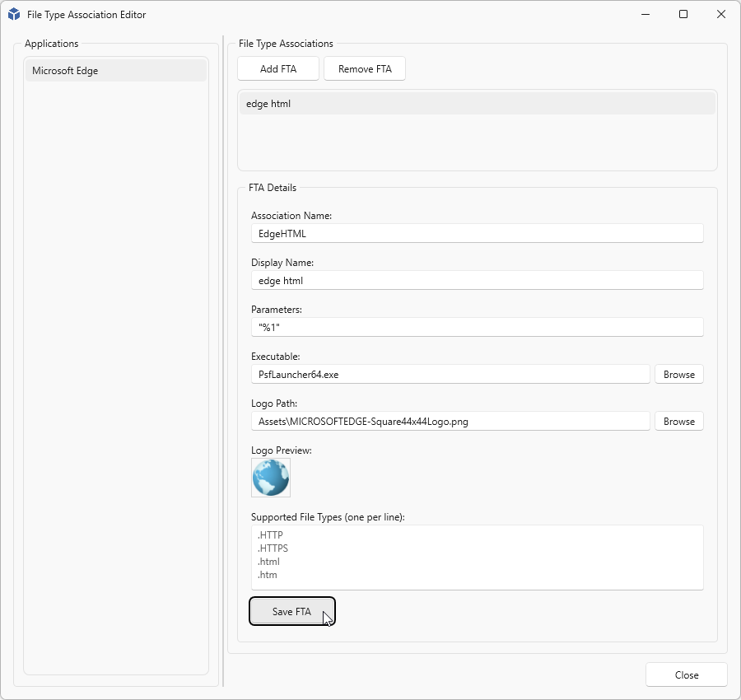Click the vertical splitter between the panels
The width and height of the screenshot is (741, 700).
[x=223, y=361]
